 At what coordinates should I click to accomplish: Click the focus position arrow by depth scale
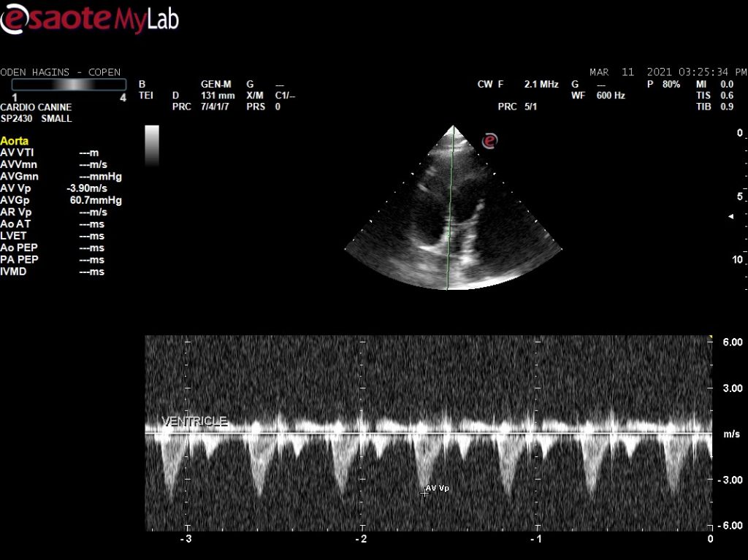pyautogui.click(x=732, y=217)
